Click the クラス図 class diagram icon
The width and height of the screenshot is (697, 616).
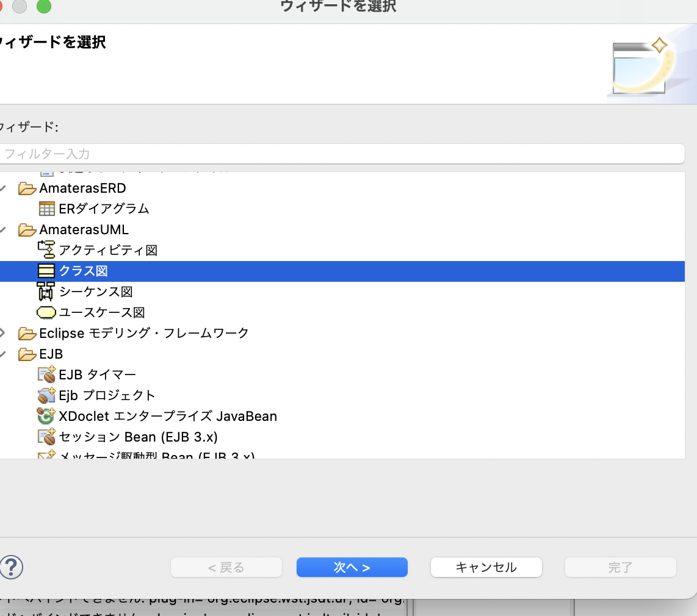[x=47, y=271]
